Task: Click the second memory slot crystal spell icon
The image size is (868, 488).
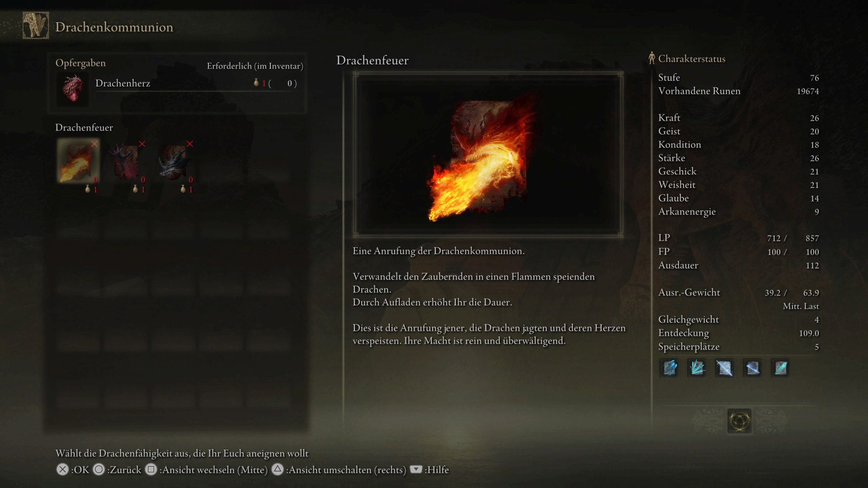Action: point(697,368)
